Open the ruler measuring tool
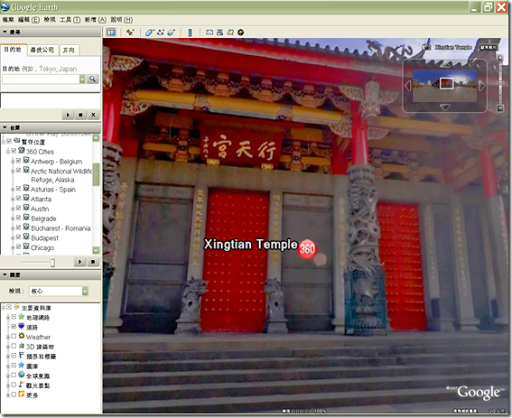This screenshot has width=512, height=418. [190, 32]
